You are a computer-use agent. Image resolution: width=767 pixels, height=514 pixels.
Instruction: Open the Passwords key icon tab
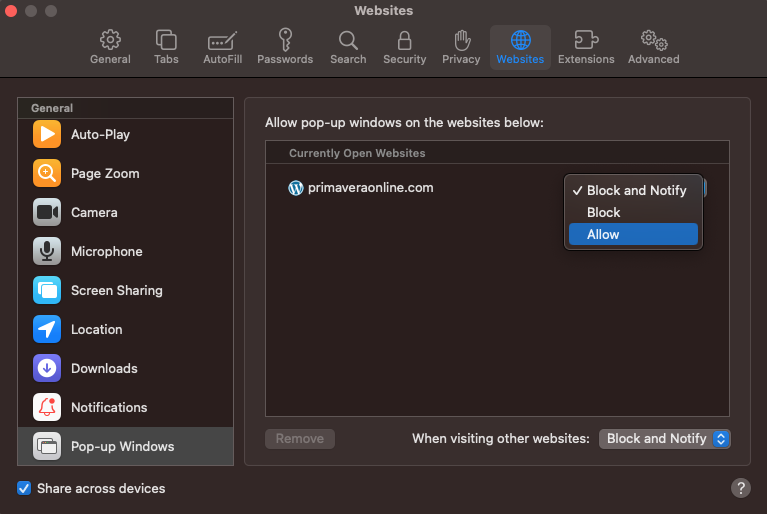tap(286, 47)
